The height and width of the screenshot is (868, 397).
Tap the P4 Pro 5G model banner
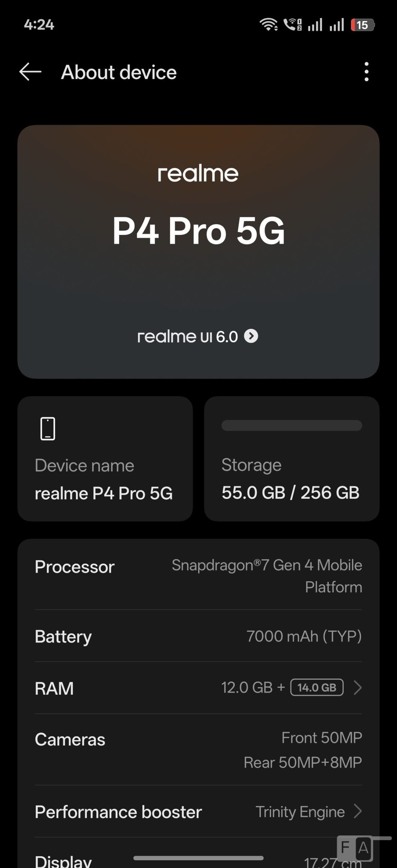coord(198,231)
